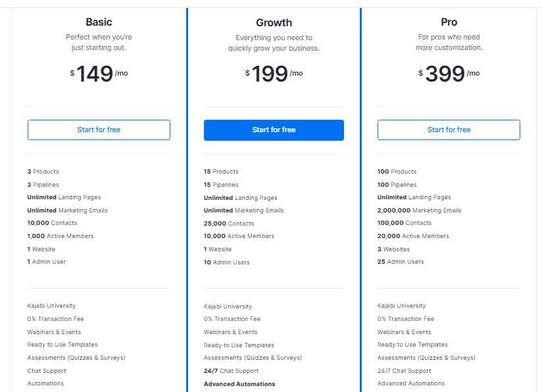Click 24/7 Chat Support in Pro column
This screenshot has height=392, width=542.
coord(404,371)
